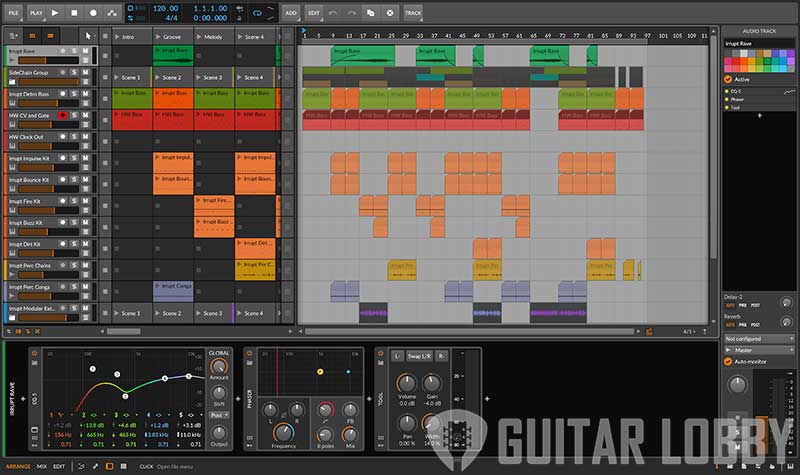
Task: Toggle the Active checkbox in inspector
Action: [x=728, y=79]
